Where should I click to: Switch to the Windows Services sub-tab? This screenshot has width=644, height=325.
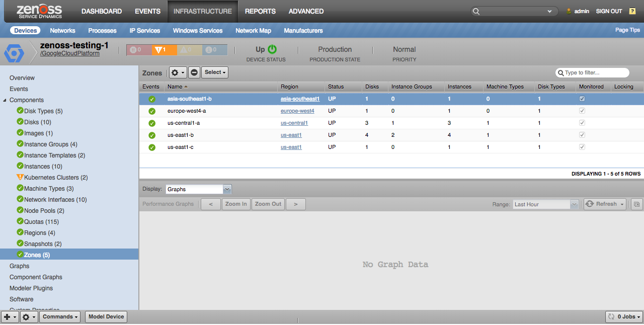click(x=198, y=31)
